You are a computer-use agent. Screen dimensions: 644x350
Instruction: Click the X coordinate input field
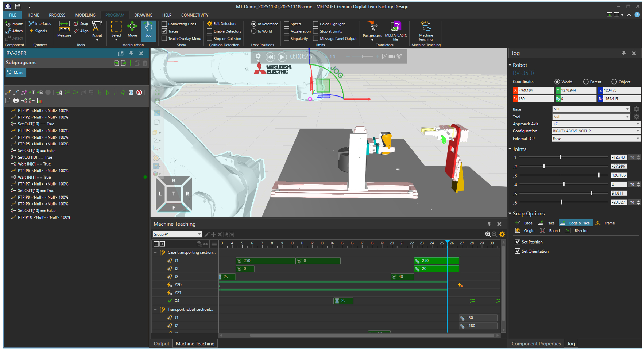click(x=535, y=90)
